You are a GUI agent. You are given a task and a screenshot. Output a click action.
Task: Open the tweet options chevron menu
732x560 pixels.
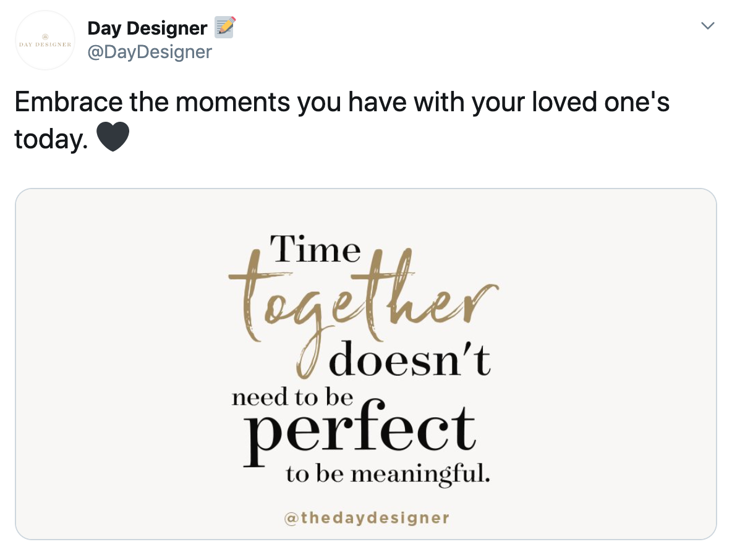coord(707,26)
